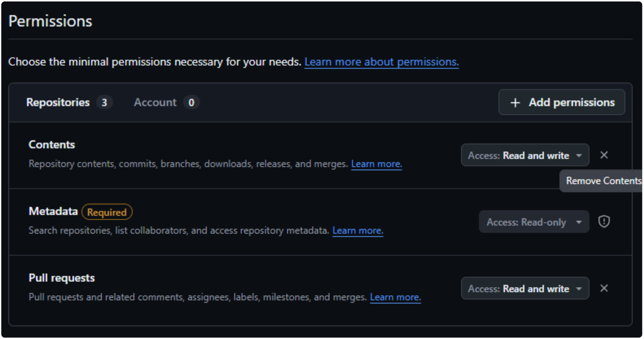Click the plus icon in Add permissions

point(515,103)
